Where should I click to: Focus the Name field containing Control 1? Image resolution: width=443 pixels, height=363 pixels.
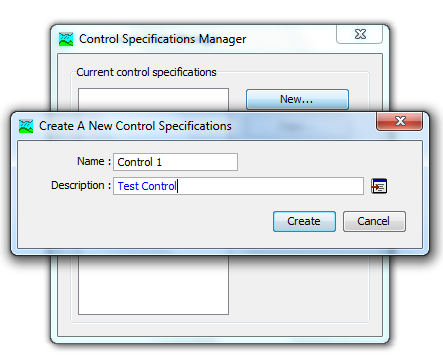tap(175, 162)
